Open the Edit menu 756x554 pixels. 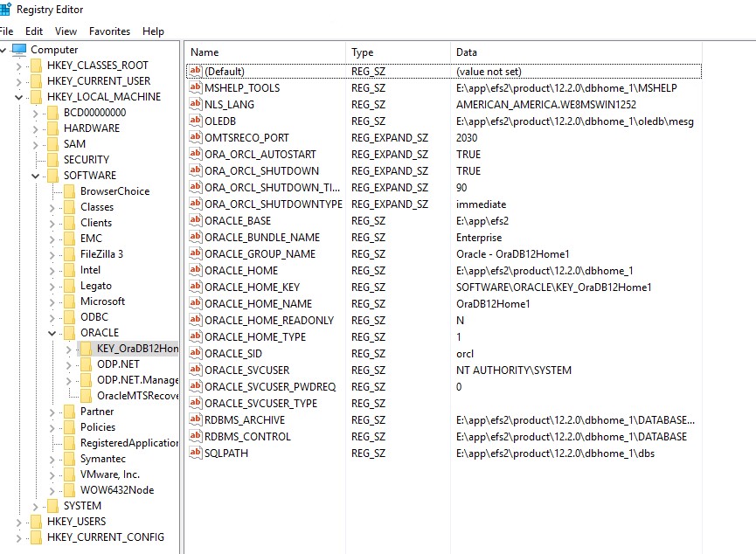(x=34, y=31)
